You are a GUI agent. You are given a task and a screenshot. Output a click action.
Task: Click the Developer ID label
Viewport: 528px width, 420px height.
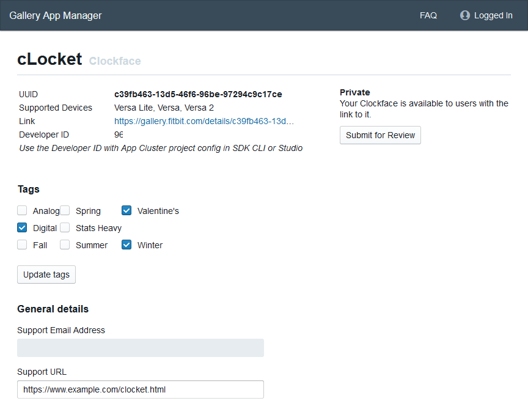coord(44,134)
